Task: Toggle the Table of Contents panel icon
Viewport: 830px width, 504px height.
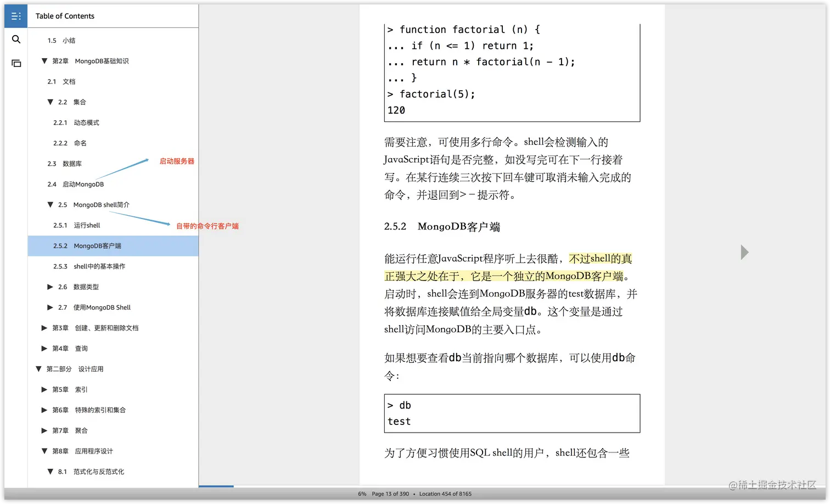Action: point(16,16)
